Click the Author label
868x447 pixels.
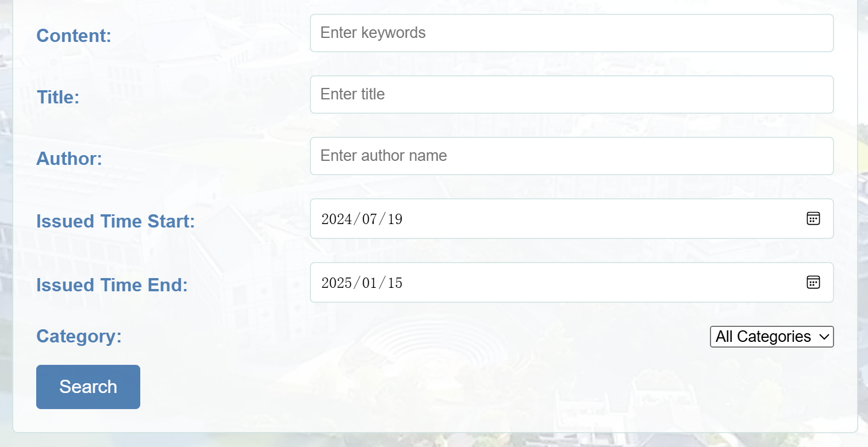click(69, 159)
